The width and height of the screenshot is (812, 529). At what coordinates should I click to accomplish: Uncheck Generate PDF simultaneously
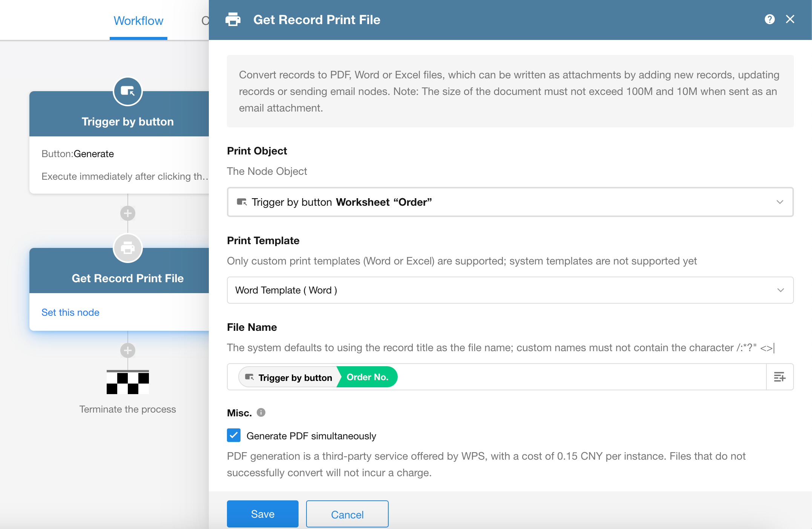point(234,435)
